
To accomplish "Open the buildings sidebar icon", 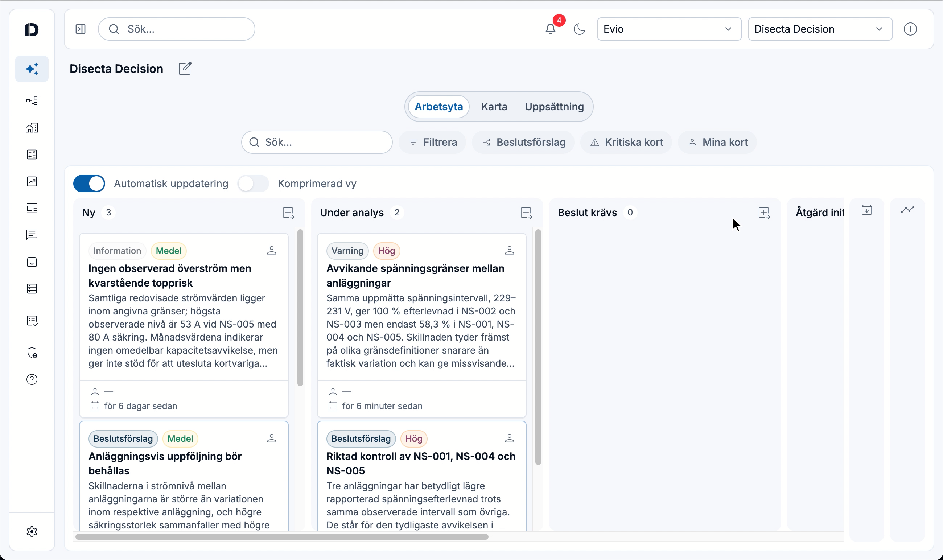I will pos(32,128).
